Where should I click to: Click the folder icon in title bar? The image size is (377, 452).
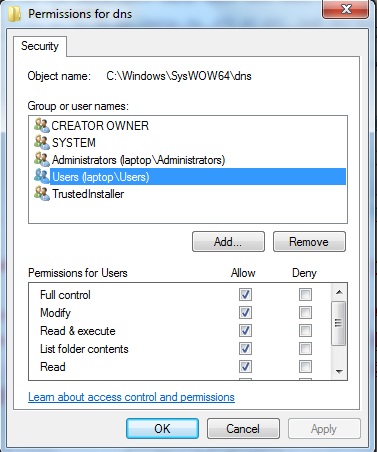pos(15,14)
